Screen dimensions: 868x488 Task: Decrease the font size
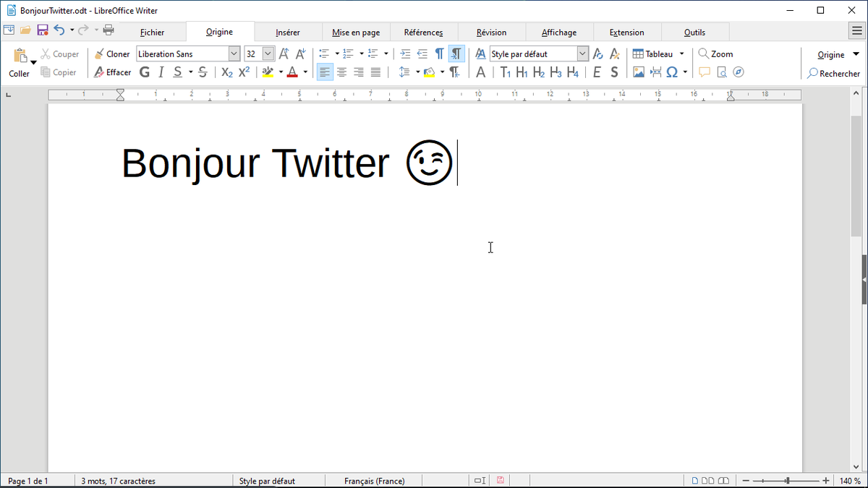point(301,54)
